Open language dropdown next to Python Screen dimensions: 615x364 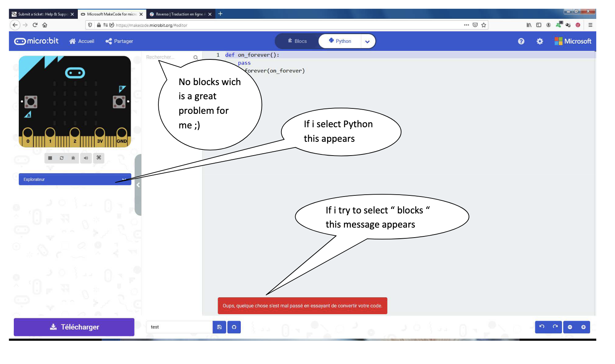368,41
